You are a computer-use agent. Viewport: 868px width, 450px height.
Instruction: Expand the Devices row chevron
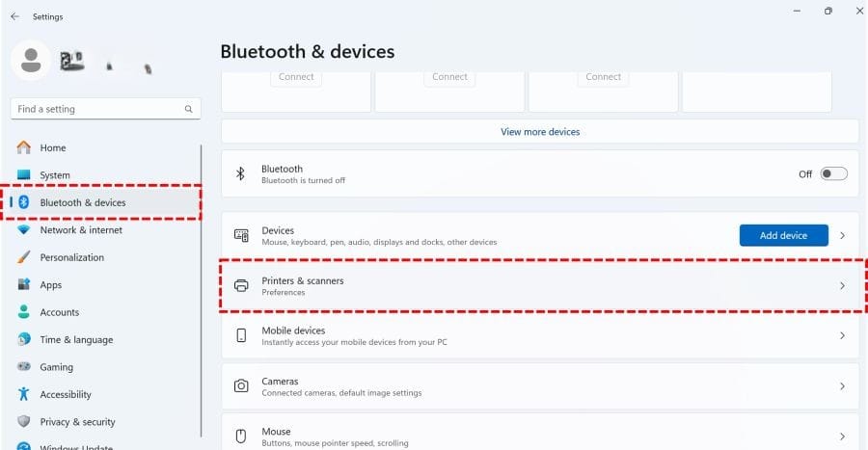click(x=842, y=235)
